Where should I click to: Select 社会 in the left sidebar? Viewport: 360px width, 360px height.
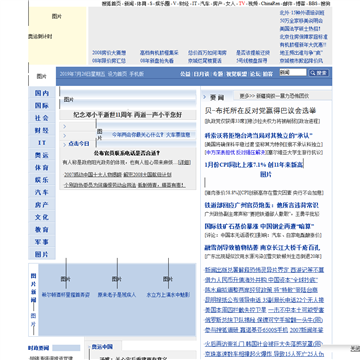click(x=42, y=118)
